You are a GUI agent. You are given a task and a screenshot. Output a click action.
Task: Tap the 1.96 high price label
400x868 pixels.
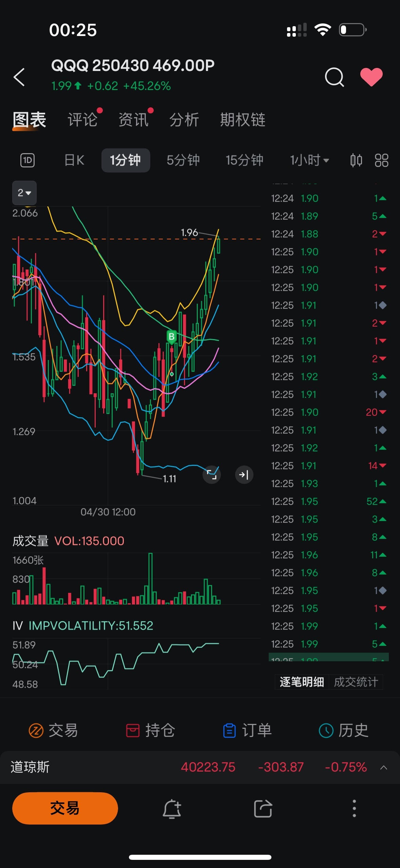tap(189, 233)
